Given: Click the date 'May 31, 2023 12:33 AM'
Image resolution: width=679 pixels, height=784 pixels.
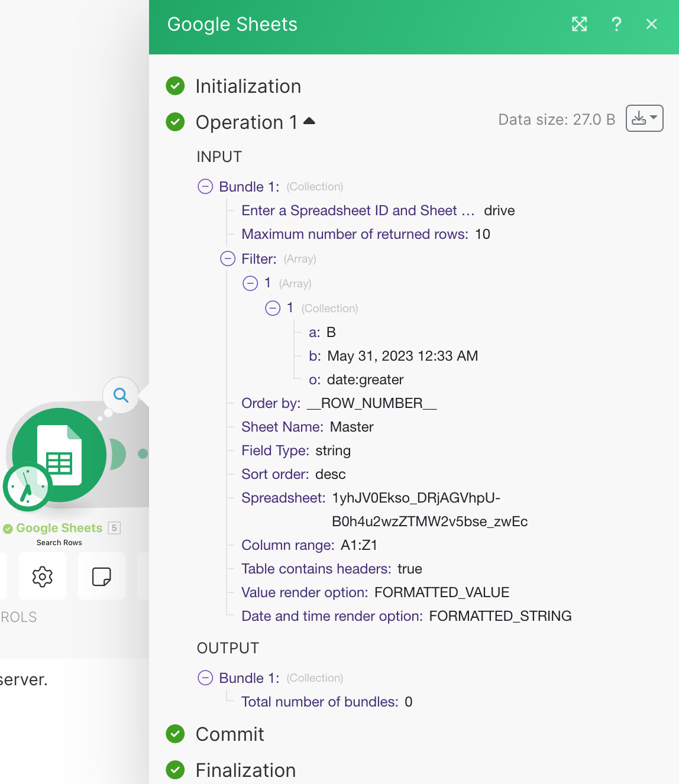Looking at the screenshot, I should pos(403,356).
